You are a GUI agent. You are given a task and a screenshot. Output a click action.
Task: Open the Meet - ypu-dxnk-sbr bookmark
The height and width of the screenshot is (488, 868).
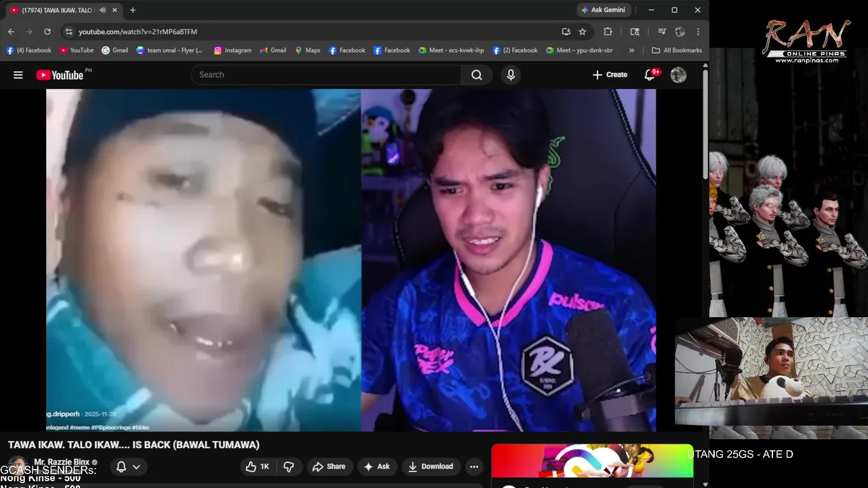pos(579,50)
